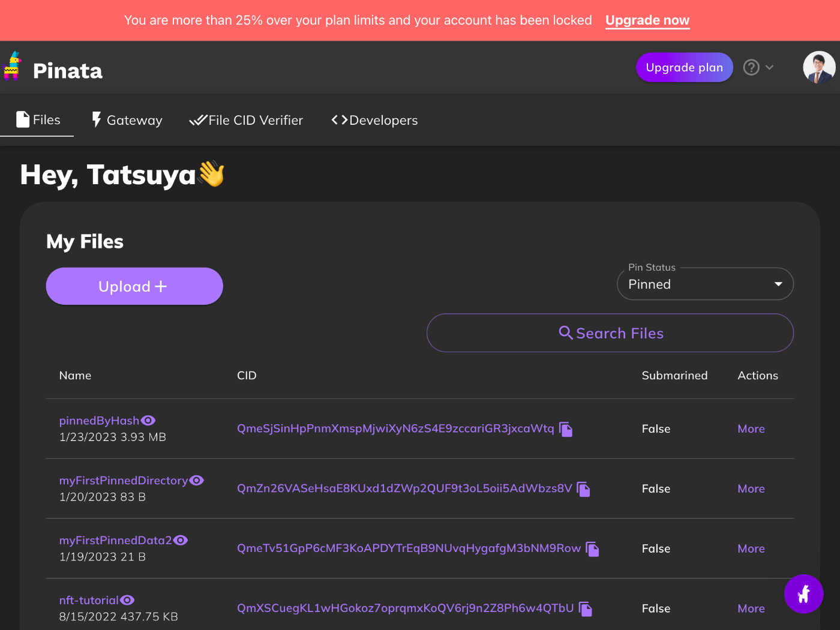Click CID QmeSjSinHpPnmXmsp... link

(x=395, y=428)
